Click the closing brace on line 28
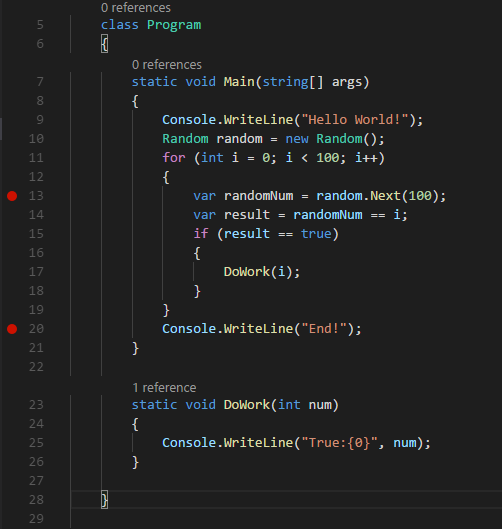The image size is (502, 529). click(105, 500)
